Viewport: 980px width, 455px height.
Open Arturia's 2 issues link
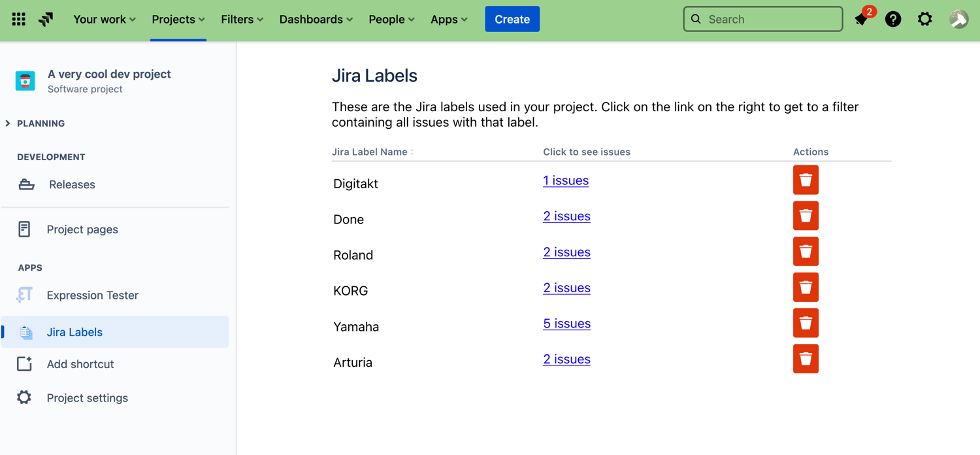(x=566, y=360)
